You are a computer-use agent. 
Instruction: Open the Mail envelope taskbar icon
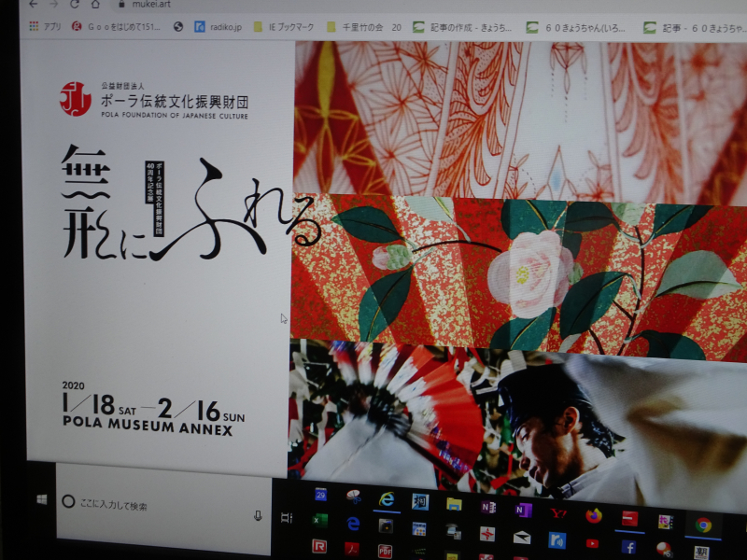click(x=522, y=538)
